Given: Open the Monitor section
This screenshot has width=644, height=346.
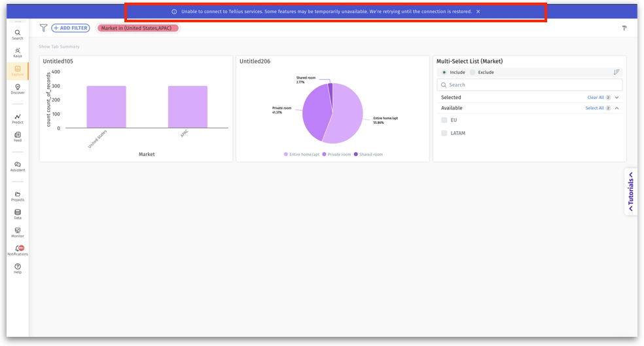Looking at the screenshot, I should click(18, 232).
